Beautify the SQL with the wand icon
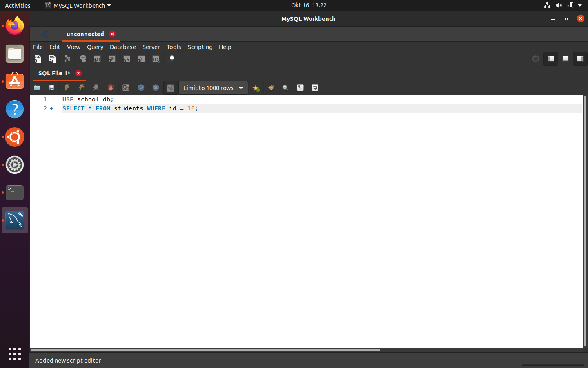The width and height of the screenshot is (588, 368). 256,88
